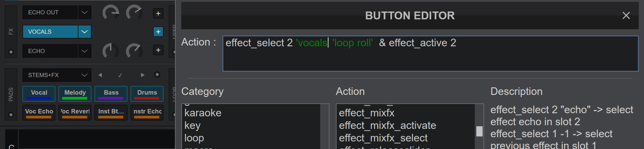Close the Button Editor dialog
Screen dimensions: 644x149
(x=626, y=15)
